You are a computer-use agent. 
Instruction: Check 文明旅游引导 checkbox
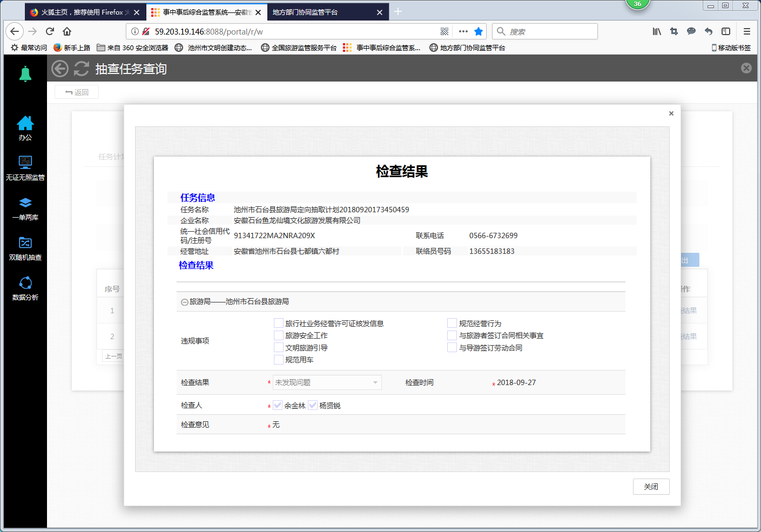(x=279, y=347)
